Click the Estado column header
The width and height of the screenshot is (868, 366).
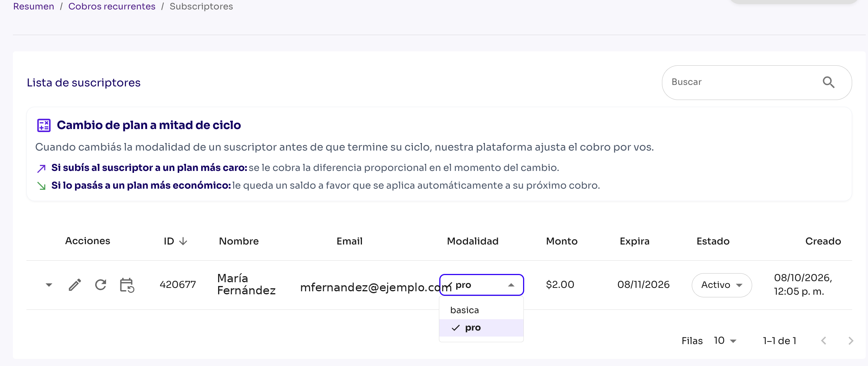tap(713, 241)
